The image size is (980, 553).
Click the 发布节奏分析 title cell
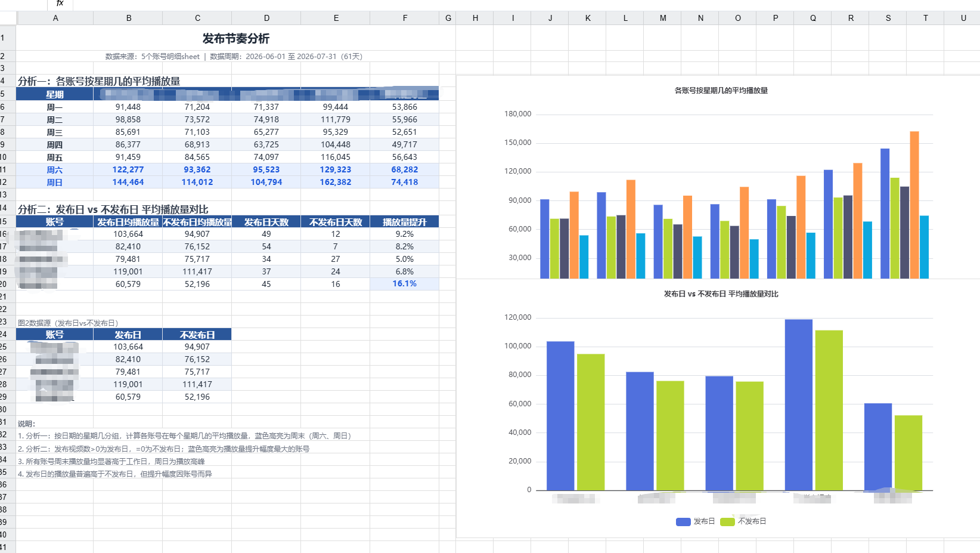pos(236,38)
